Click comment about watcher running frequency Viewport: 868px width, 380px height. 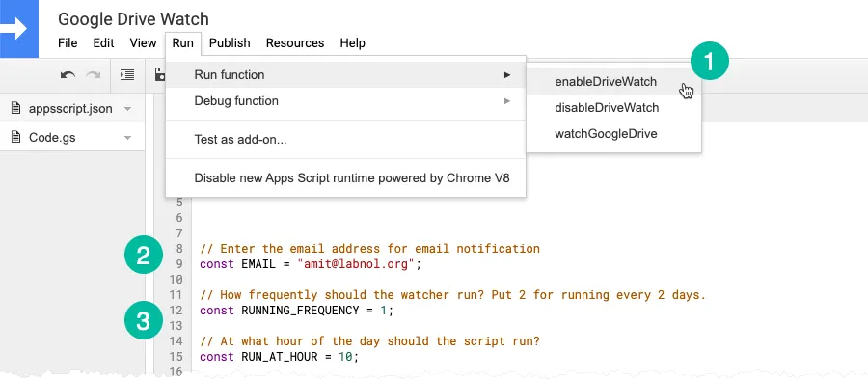[453, 295]
